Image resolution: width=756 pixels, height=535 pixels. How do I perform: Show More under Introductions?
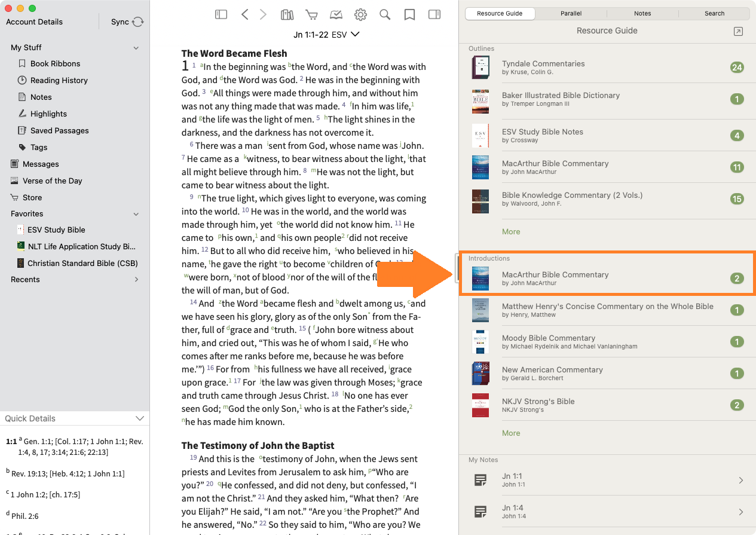(x=511, y=433)
